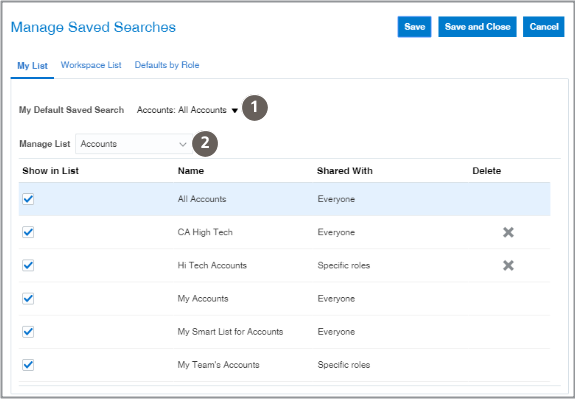
Task: Click the callout marker numbered 2
Action: pos(205,143)
